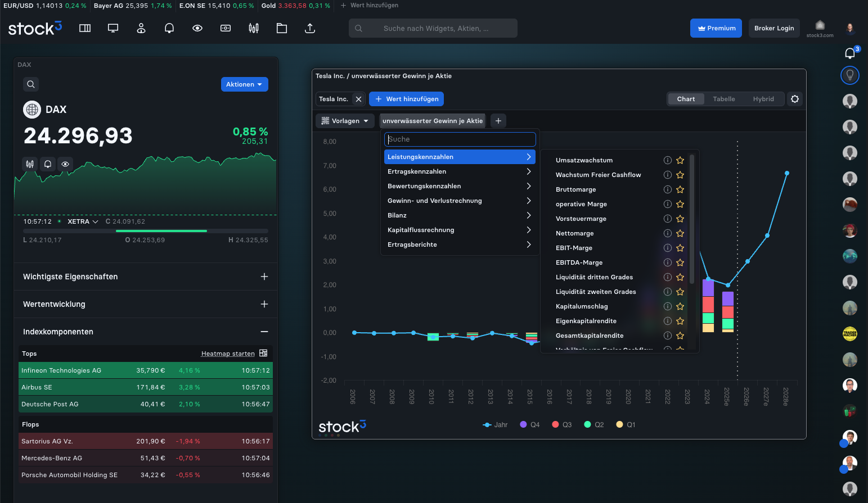Favorite EBITDA-Marge with star
This screenshot has height=503, width=868.
point(680,262)
